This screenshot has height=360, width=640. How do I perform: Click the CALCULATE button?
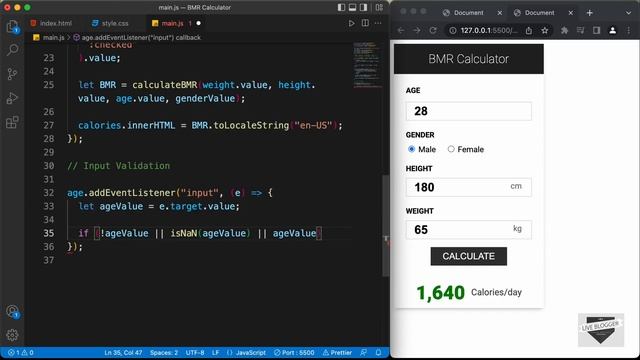[x=469, y=256]
